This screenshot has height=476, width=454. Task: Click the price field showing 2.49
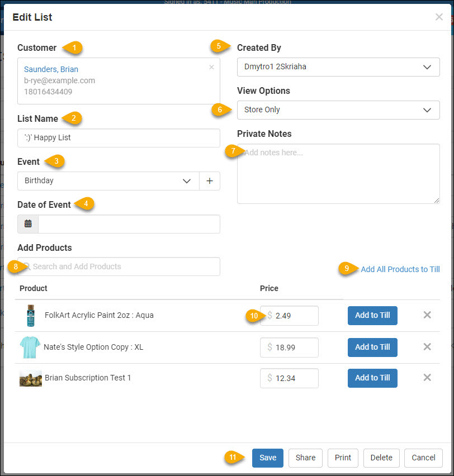289,316
